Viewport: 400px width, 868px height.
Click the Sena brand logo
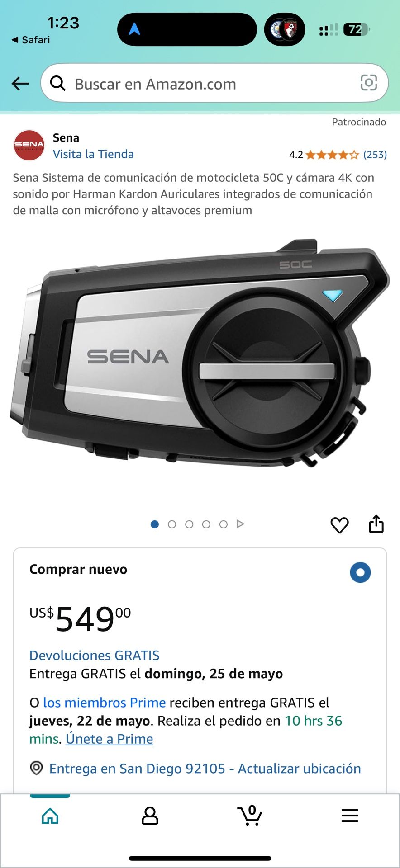pos(29,146)
